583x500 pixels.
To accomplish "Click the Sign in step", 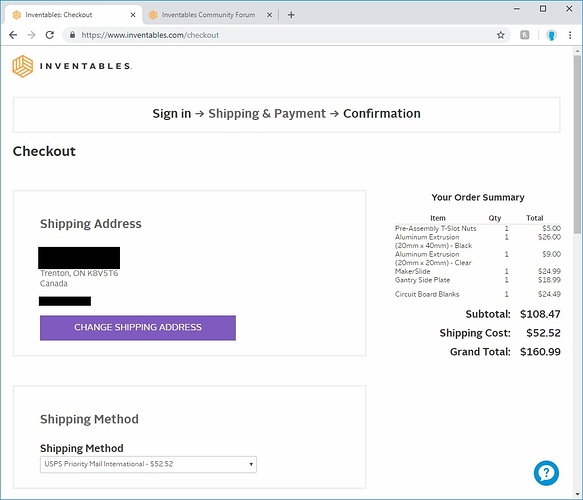I will coord(171,113).
